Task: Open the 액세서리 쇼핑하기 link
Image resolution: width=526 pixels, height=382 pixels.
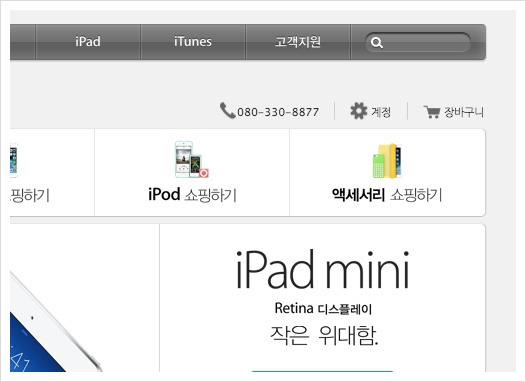Action: click(387, 195)
